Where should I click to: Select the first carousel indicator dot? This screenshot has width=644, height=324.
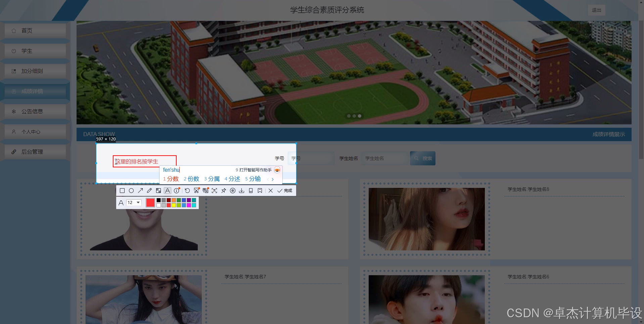point(349,116)
